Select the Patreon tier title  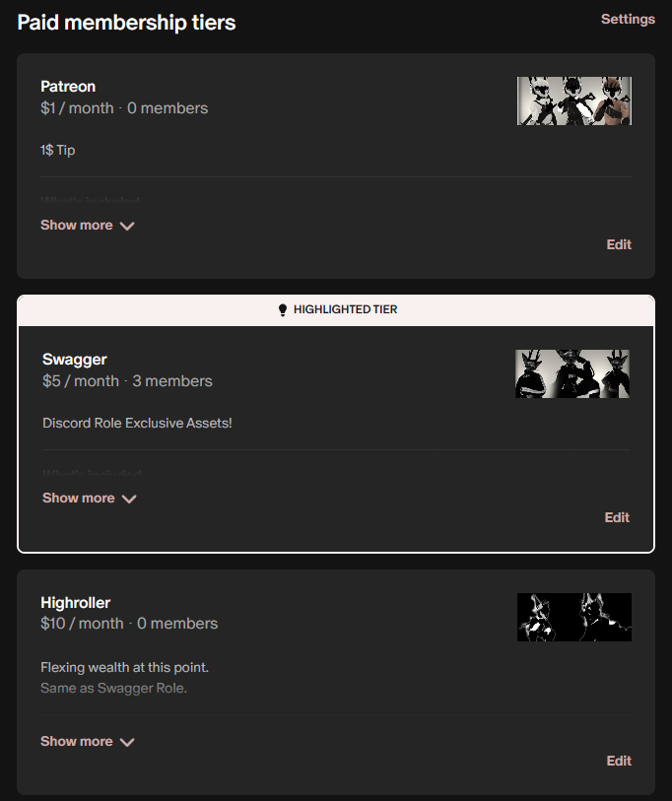click(x=68, y=87)
